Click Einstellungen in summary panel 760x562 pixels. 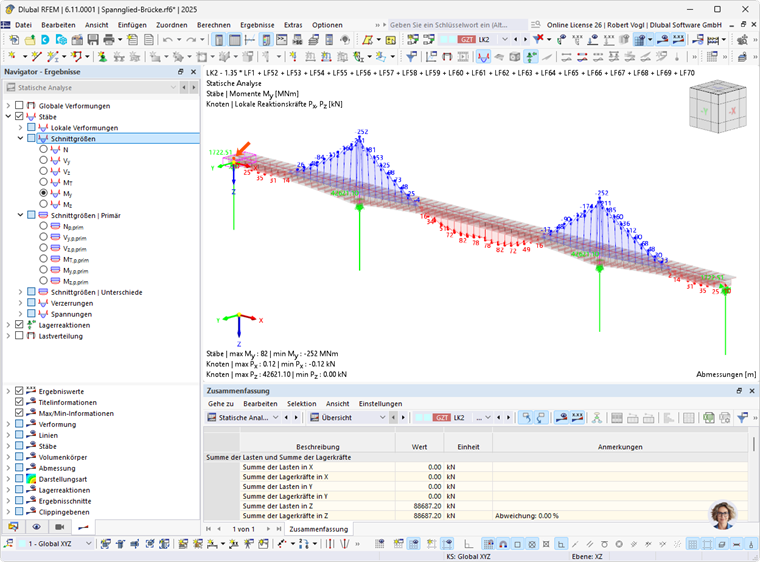[x=380, y=403]
